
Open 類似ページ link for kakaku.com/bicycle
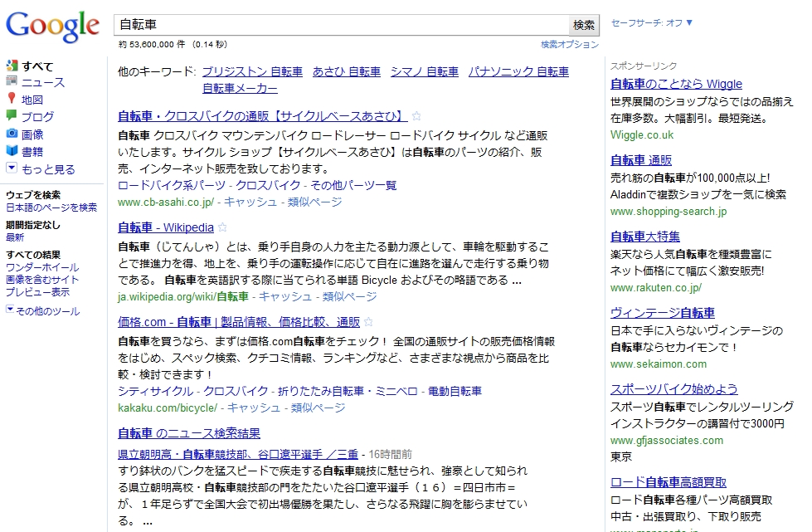tap(318, 408)
